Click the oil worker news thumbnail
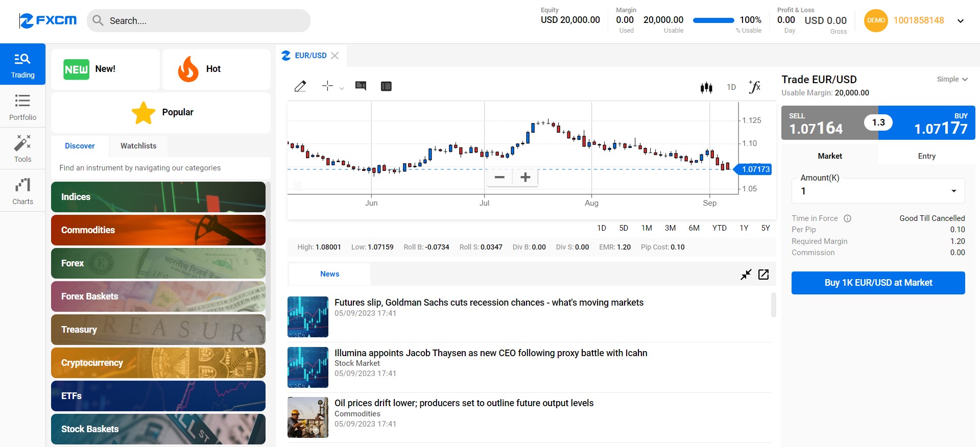The width and height of the screenshot is (980, 447). point(308,417)
